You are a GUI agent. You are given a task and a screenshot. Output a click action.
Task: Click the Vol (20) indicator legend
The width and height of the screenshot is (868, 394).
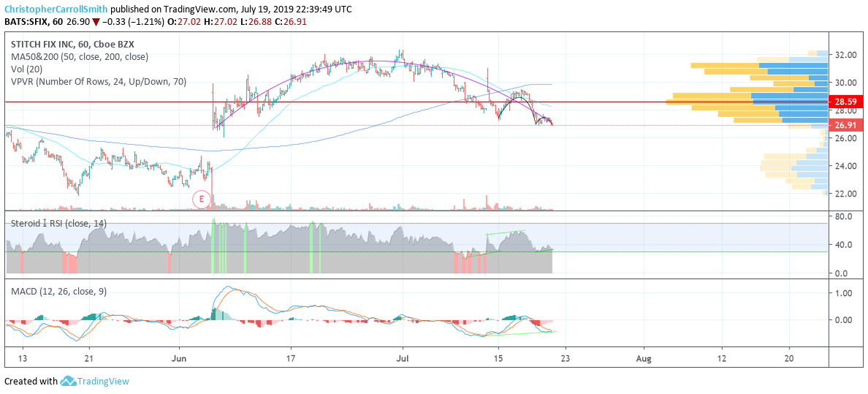click(x=26, y=69)
